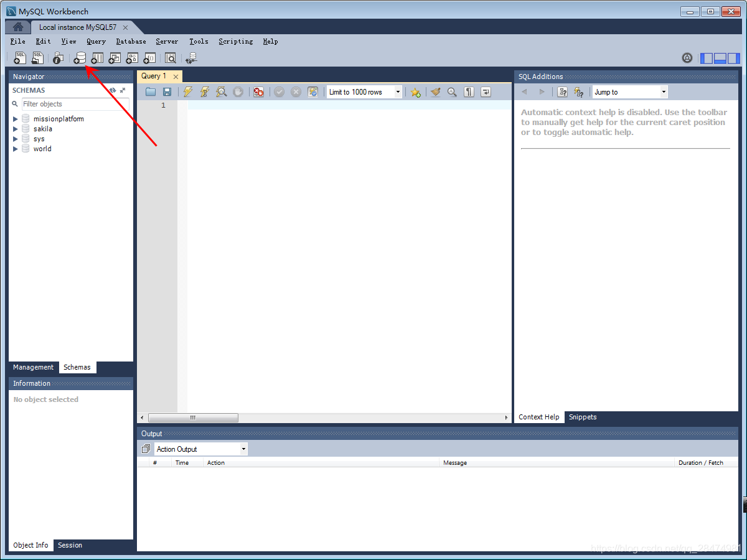Toggle continue-on-error execution icon
Image resolution: width=747 pixels, height=560 pixels.
point(258,91)
